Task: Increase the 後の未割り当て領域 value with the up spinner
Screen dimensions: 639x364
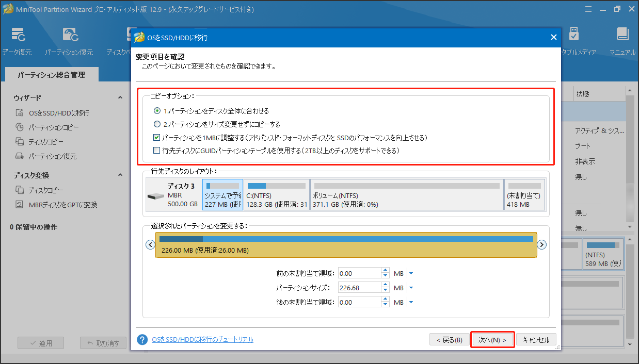Action: pyautogui.click(x=385, y=300)
